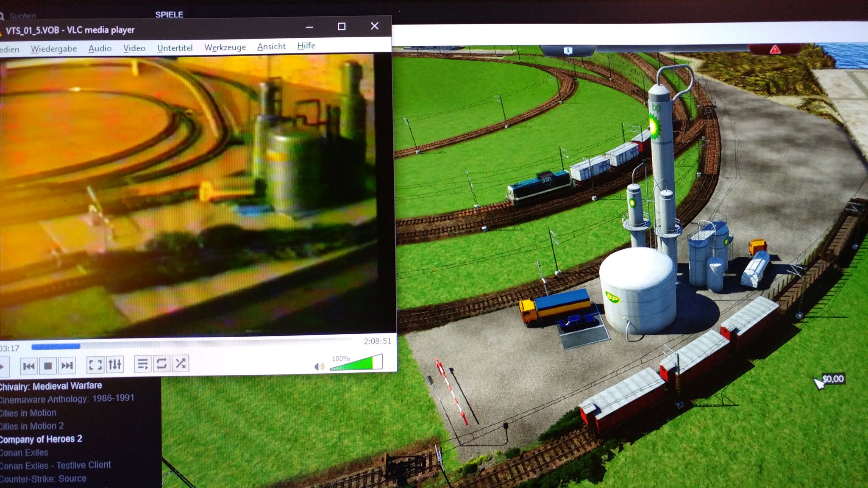Click the info notification tab in game

(568, 51)
